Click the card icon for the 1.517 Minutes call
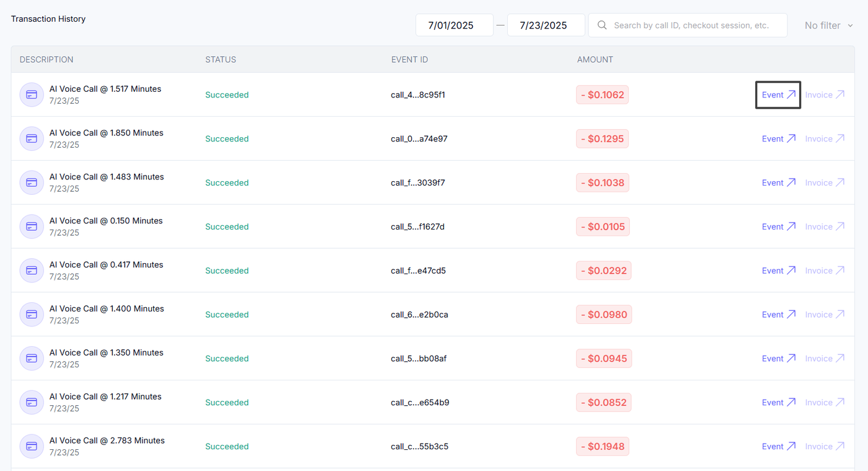Image resolution: width=868 pixels, height=471 pixels. point(32,95)
